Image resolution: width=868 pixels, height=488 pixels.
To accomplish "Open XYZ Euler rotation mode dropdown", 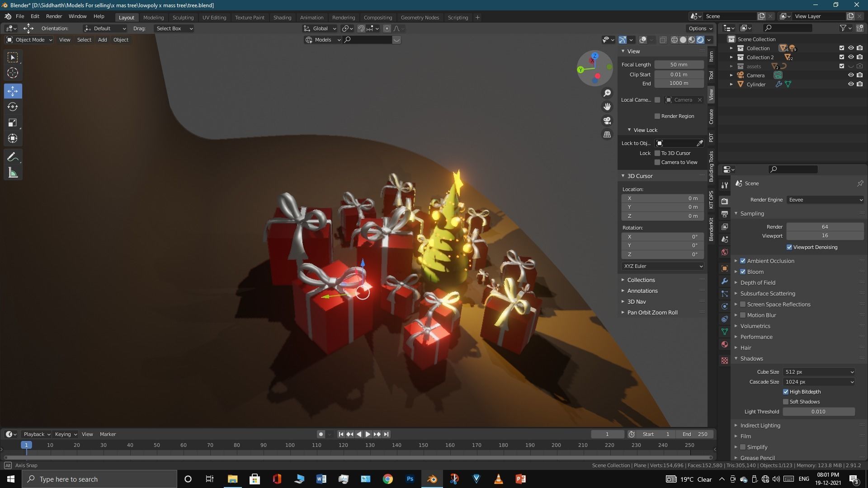I will [x=663, y=266].
